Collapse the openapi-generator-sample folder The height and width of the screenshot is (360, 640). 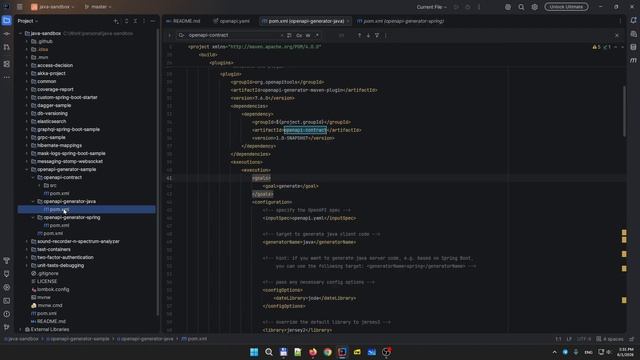click(x=27, y=169)
